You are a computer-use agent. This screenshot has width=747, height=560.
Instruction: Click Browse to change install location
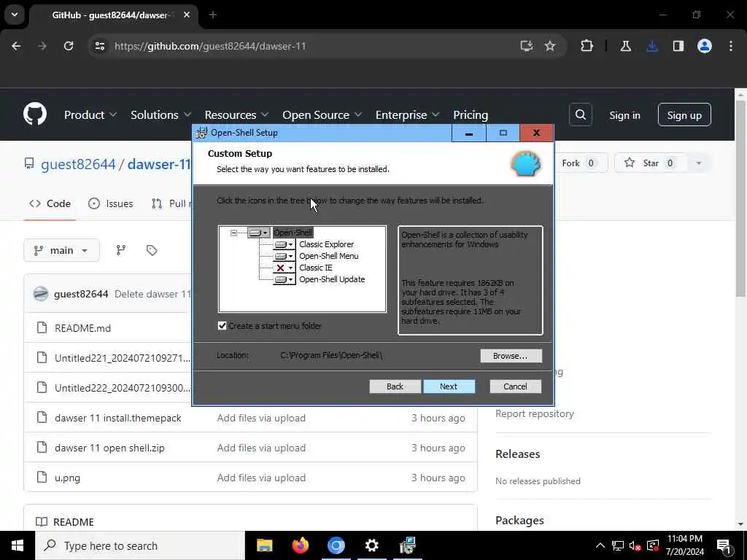tap(511, 356)
